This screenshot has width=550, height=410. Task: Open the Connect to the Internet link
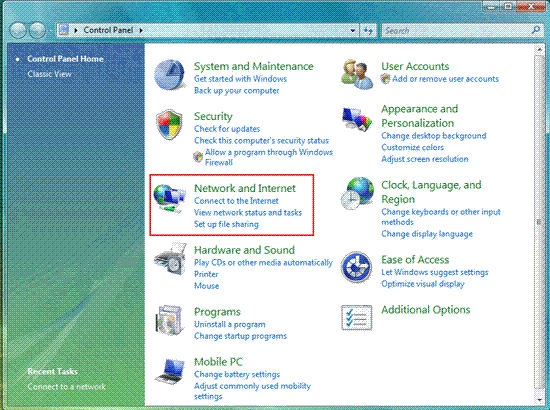click(236, 201)
